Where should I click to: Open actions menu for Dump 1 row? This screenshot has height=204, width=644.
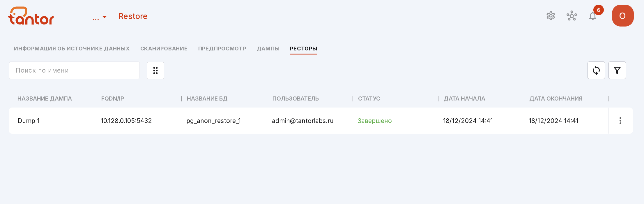[x=620, y=121]
